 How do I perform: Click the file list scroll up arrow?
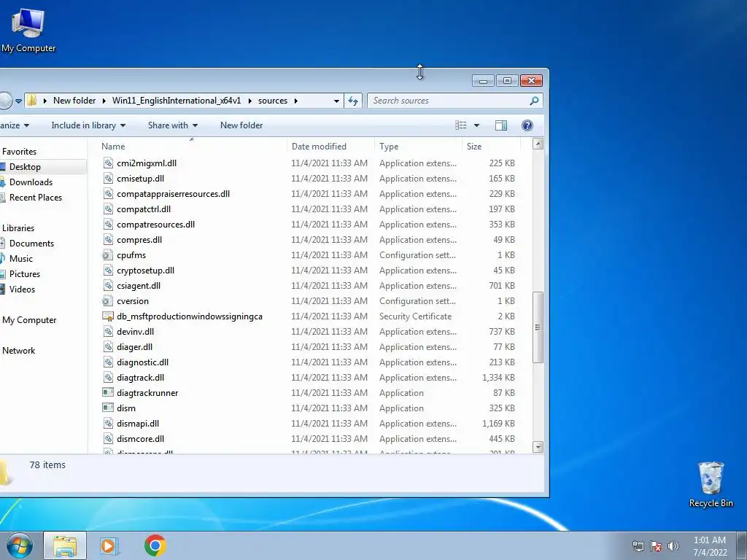(x=538, y=144)
